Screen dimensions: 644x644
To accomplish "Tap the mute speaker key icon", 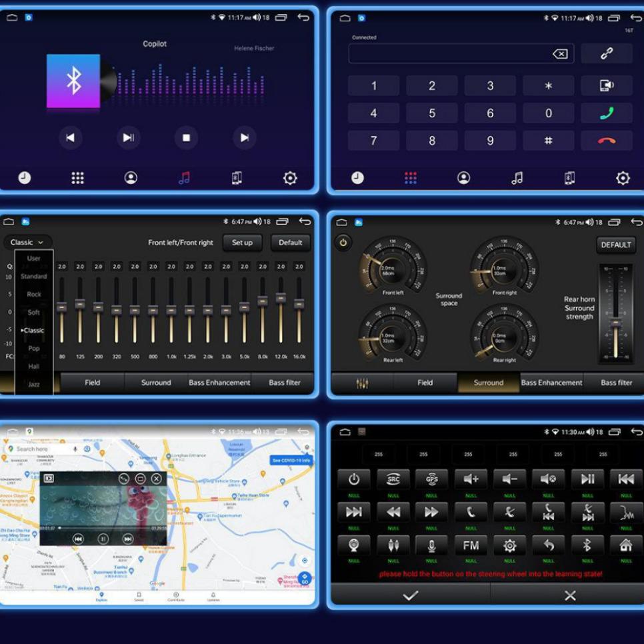I will click(548, 479).
